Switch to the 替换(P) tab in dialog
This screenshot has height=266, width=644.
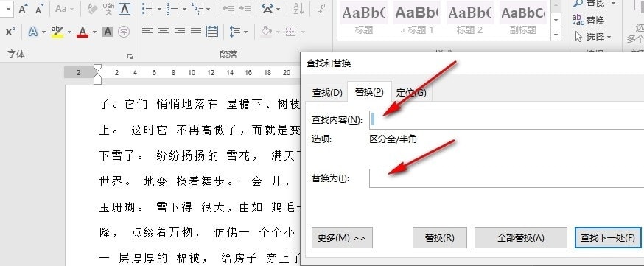[369, 92]
